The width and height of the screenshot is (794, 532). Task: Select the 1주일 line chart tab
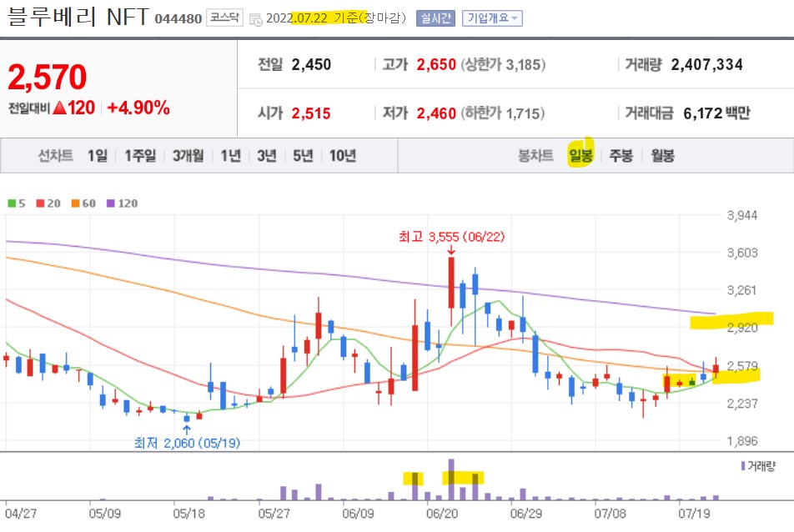[140, 155]
